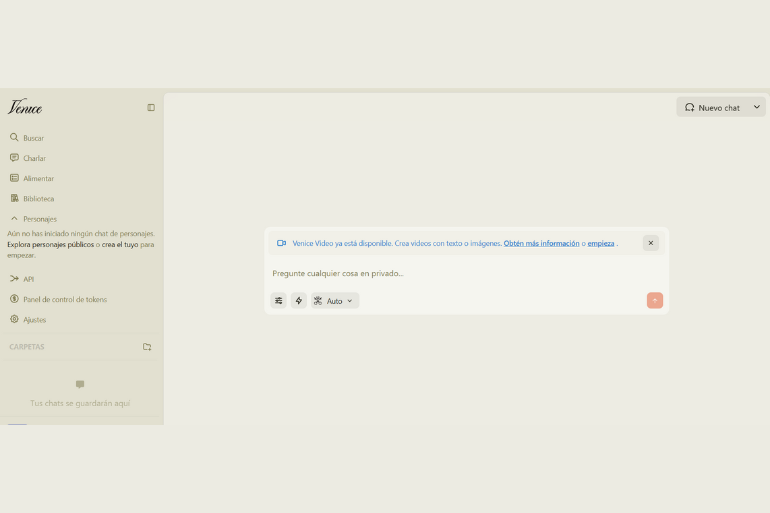
Task: Open the Alimentar feed section
Action: click(38, 178)
